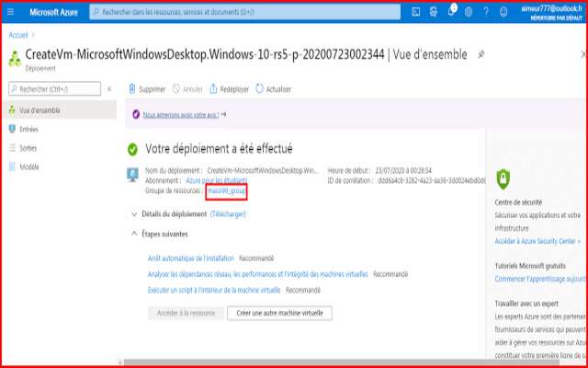588x368 pixels.
Task: Click the Microsoft Azure logo text
Action: coord(53,12)
